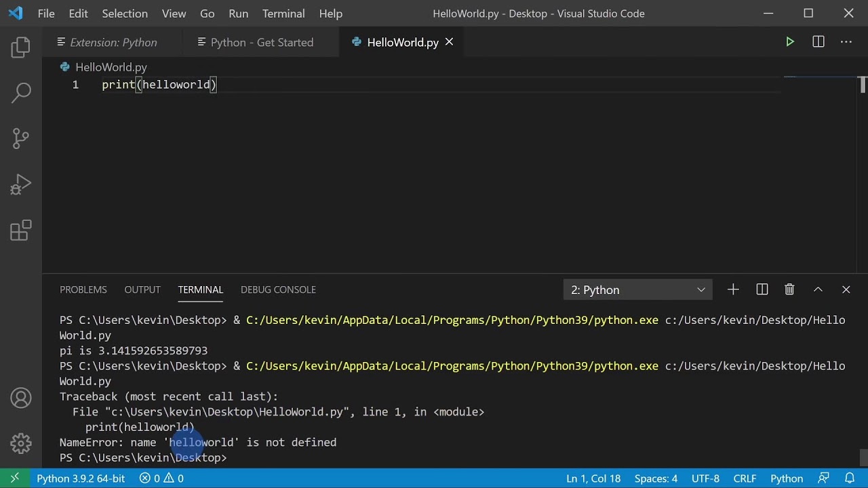The width and height of the screenshot is (868, 488).
Task: Open the Go menu
Action: click(208, 14)
